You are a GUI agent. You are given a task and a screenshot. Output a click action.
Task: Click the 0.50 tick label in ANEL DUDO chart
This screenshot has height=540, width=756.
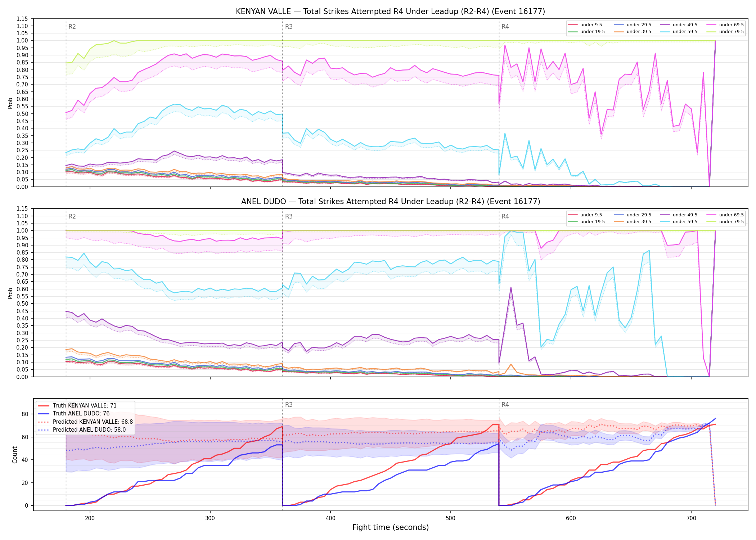22,304
